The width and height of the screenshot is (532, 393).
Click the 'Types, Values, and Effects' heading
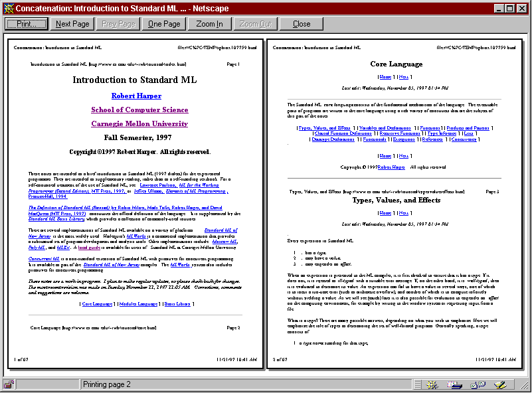pyautogui.click(x=396, y=200)
